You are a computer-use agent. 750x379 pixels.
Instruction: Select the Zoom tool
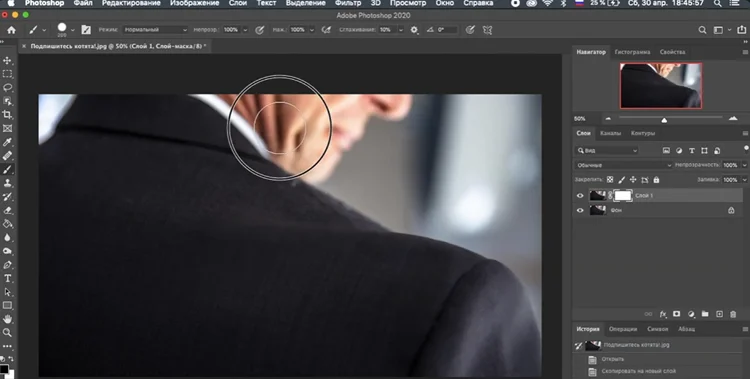[8, 333]
